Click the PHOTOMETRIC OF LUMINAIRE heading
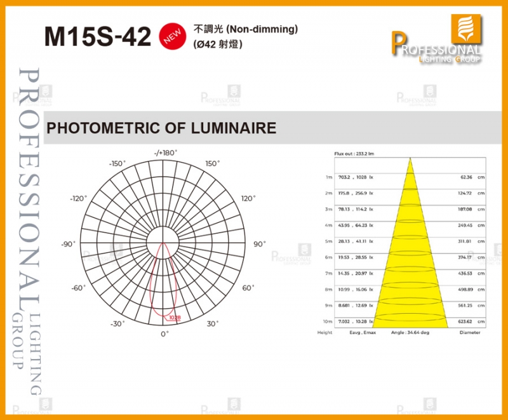The height and width of the screenshot is (420, 508). point(162,128)
